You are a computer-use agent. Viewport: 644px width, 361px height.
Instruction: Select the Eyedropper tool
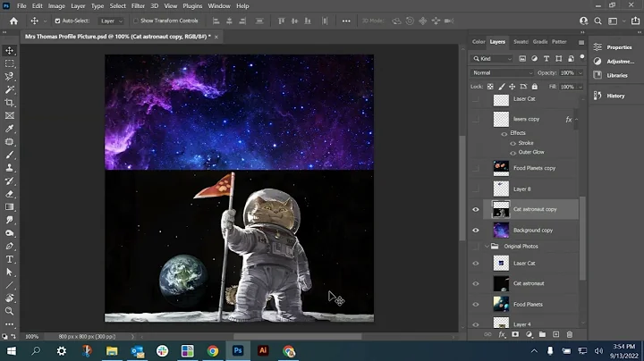[10, 129]
